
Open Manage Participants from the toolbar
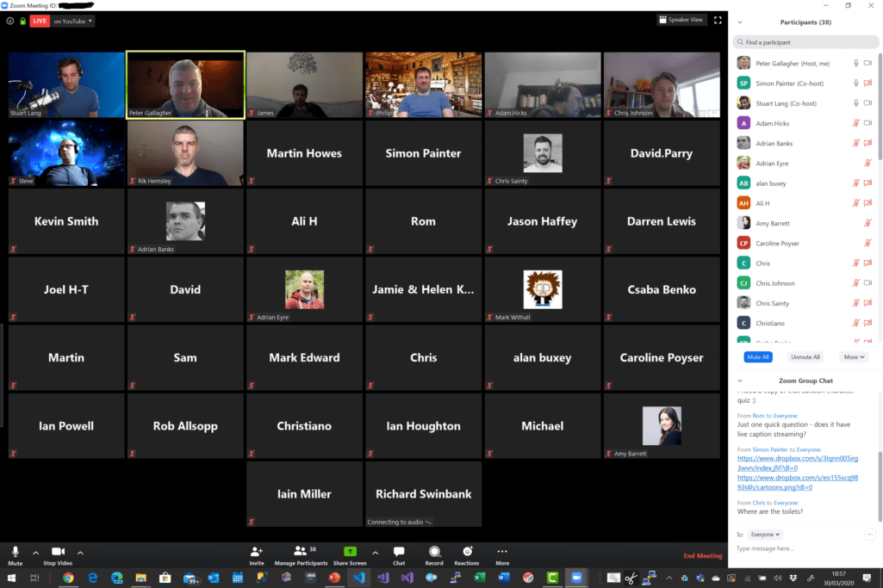pos(301,551)
